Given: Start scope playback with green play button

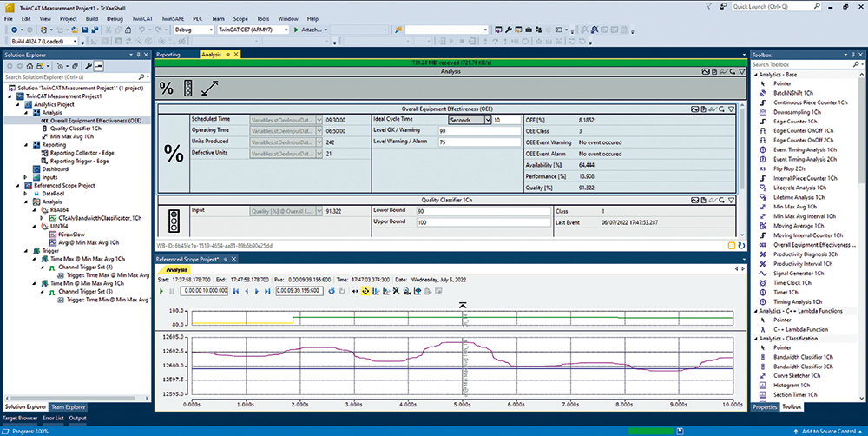Looking at the screenshot, I should pos(161,291).
